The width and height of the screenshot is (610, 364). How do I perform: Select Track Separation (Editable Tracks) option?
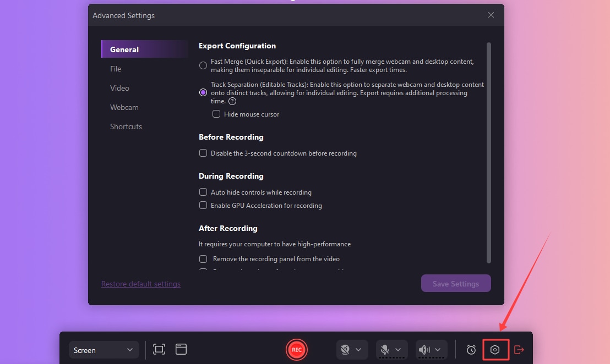pyautogui.click(x=203, y=92)
